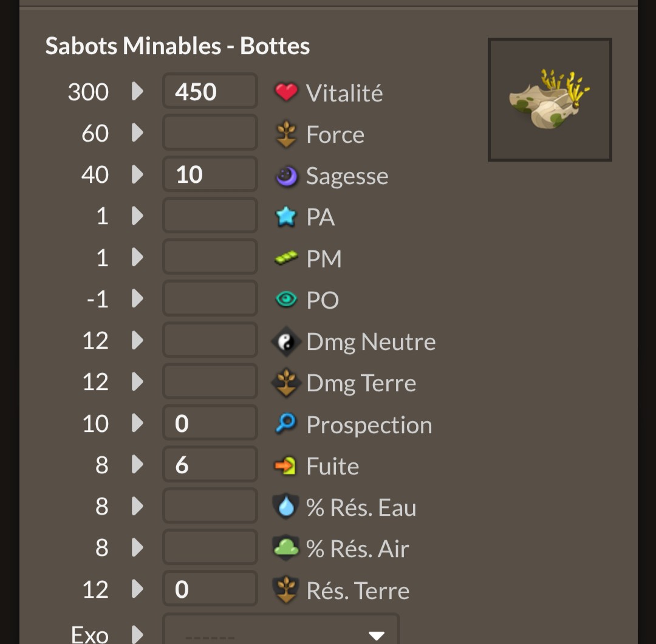Click the Fuite escape arrow icon
The height and width of the screenshot is (644, 656).
tap(285, 465)
